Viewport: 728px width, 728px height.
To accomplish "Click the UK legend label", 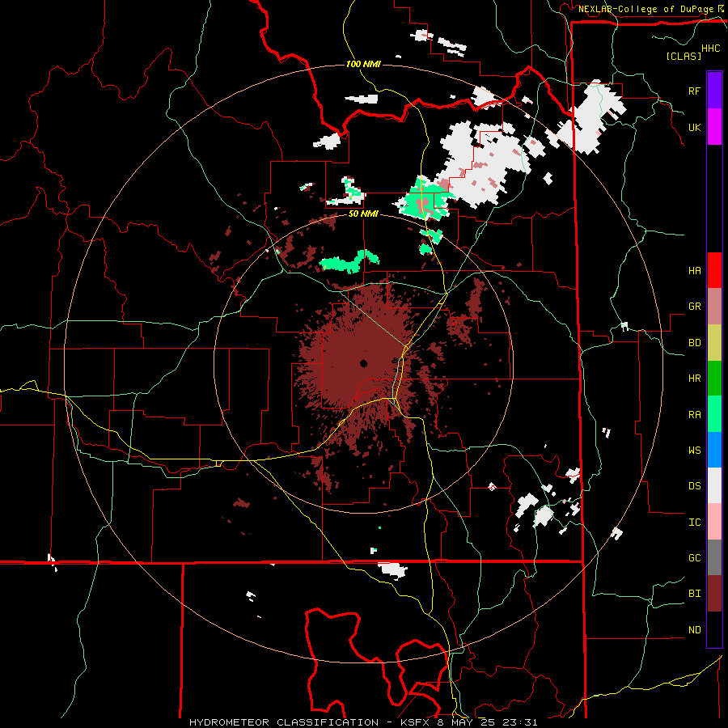I will click(x=694, y=127).
